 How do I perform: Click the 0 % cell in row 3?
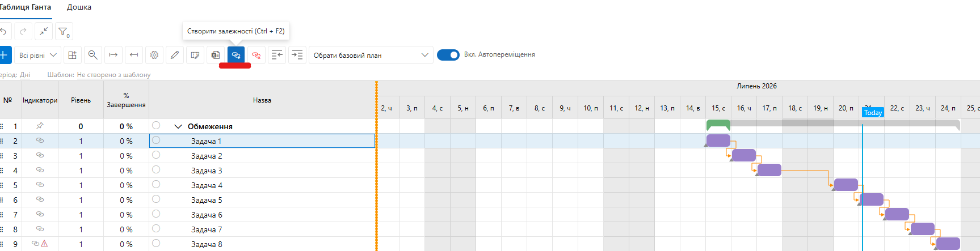(126, 156)
